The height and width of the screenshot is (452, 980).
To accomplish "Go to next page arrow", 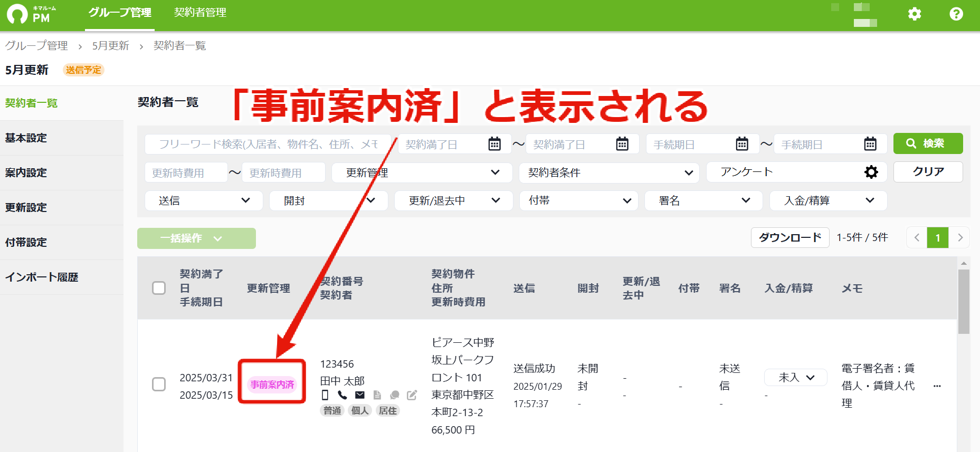I will coord(960,238).
